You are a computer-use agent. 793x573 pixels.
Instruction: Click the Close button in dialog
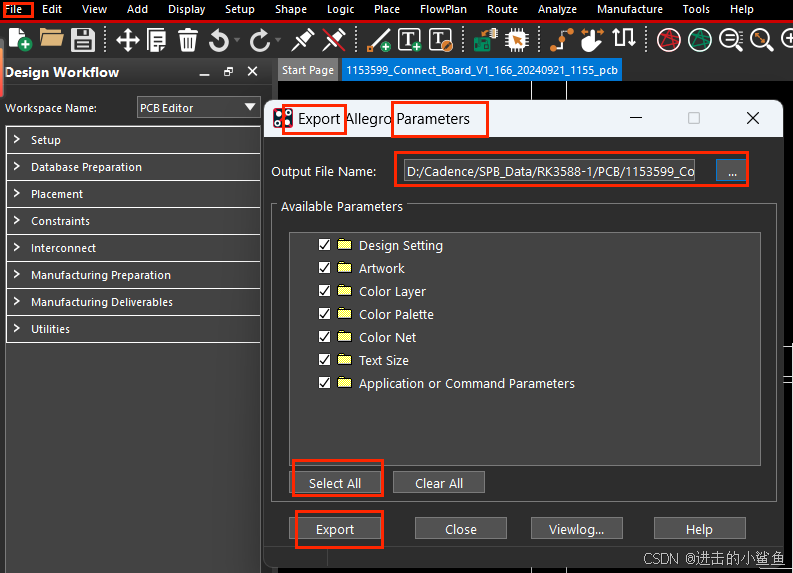click(461, 529)
